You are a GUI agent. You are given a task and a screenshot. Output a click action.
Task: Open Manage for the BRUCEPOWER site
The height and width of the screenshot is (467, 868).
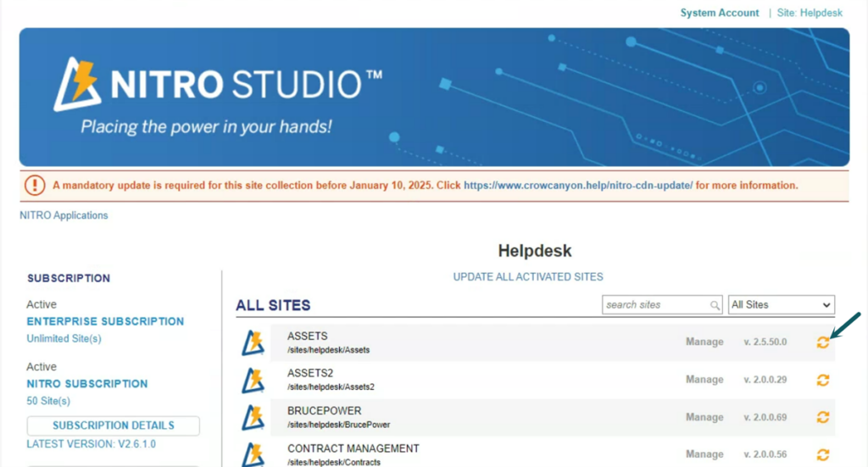click(x=704, y=417)
